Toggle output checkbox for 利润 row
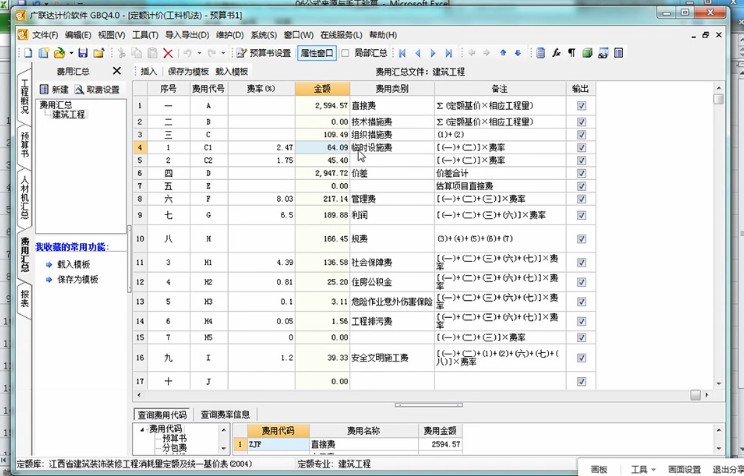 tap(581, 215)
